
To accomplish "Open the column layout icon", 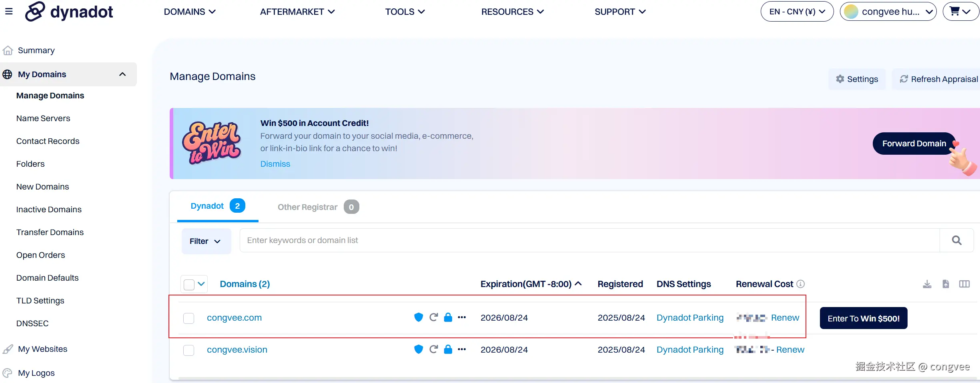I will point(964,284).
